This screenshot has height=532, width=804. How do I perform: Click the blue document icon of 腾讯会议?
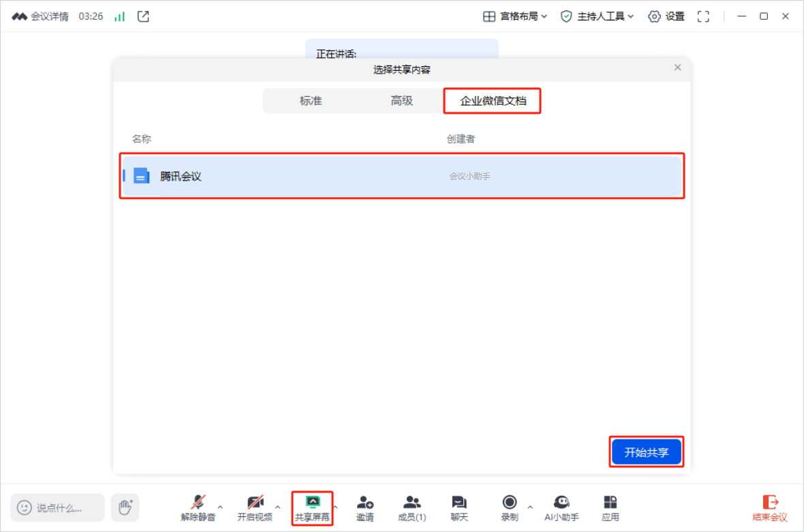pyautogui.click(x=142, y=176)
